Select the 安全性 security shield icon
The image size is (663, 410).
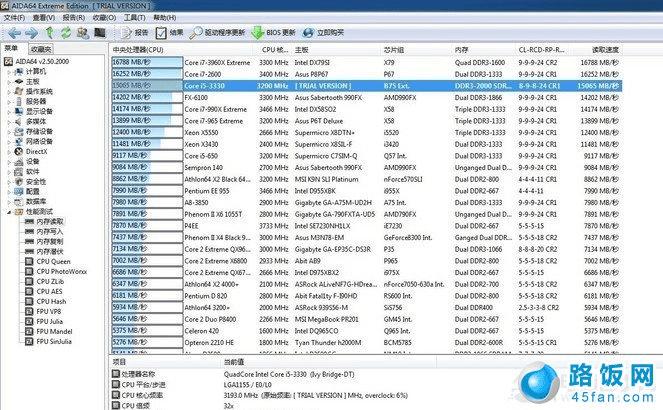click(x=19, y=182)
